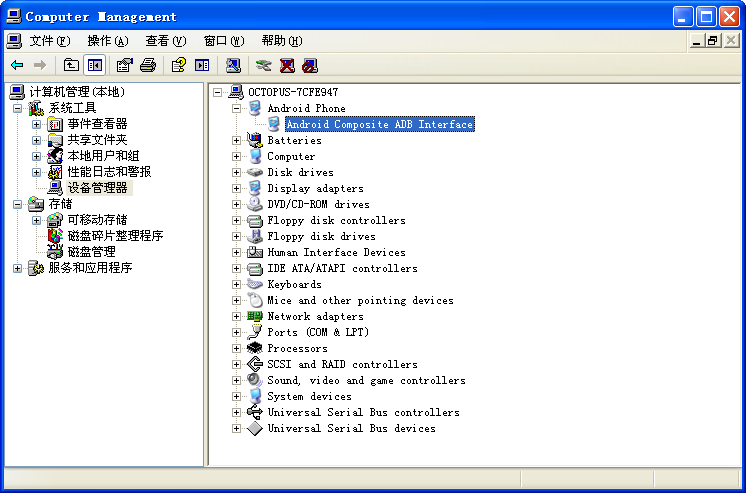
Task: Click the Universal Serial Bus devices icon
Action: tap(255, 428)
